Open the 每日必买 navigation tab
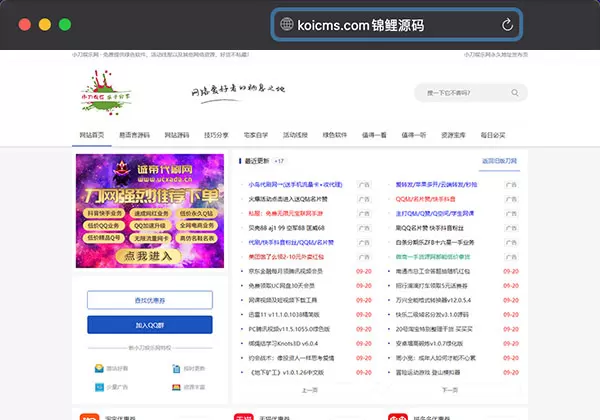 click(x=493, y=135)
